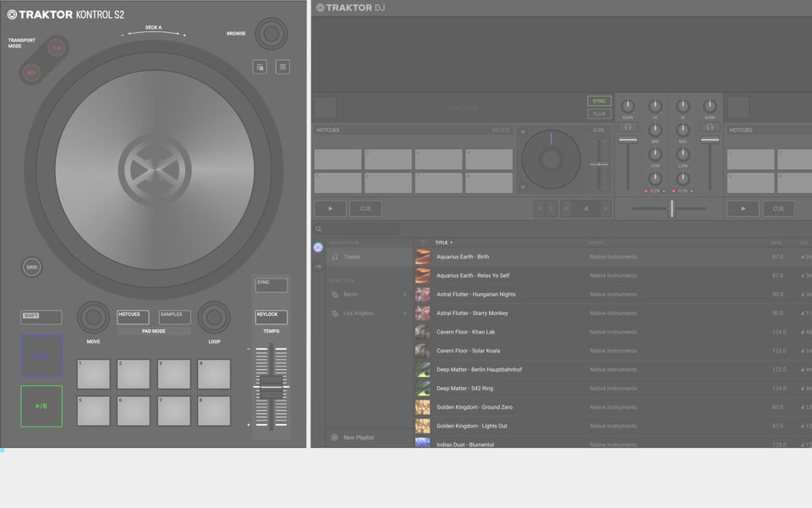Image resolution: width=812 pixels, height=508 pixels.
Task: Click the crossfader handle in the mixer
Action: [672, 208]
